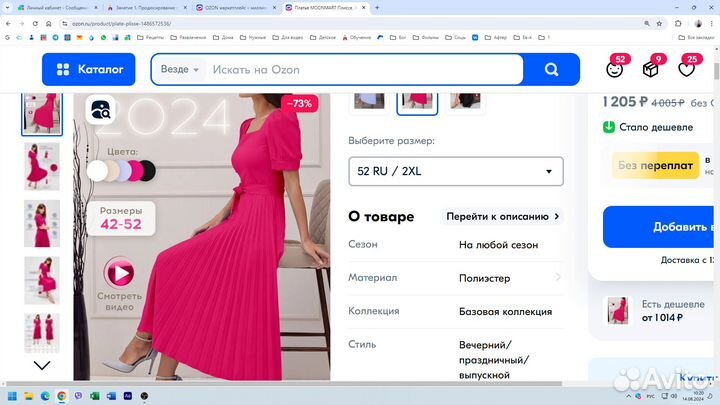Viewport: 720px width, 405px height.
Task: Select the third dress thumbnail in gallery
Action: pos(42,223)
